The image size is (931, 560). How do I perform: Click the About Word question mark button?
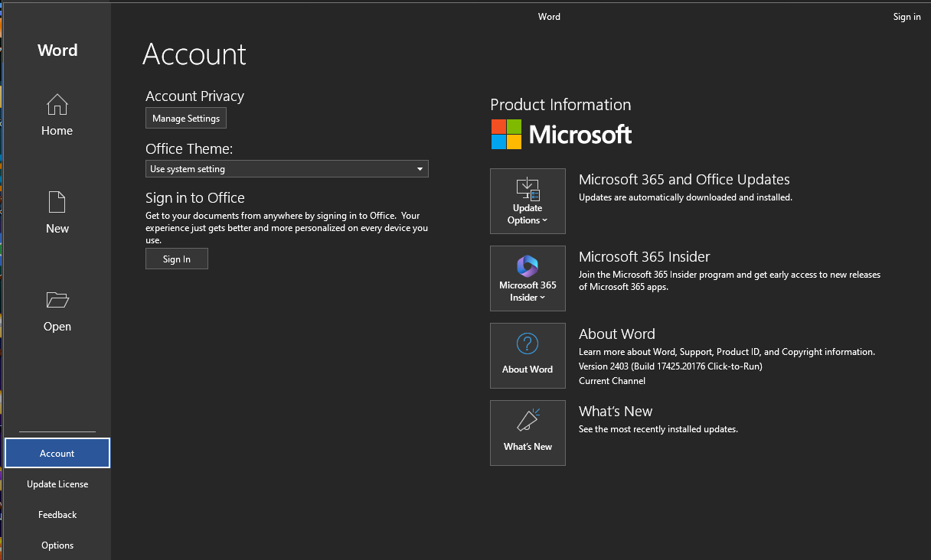pyautogui.click(x=528, y=356)
